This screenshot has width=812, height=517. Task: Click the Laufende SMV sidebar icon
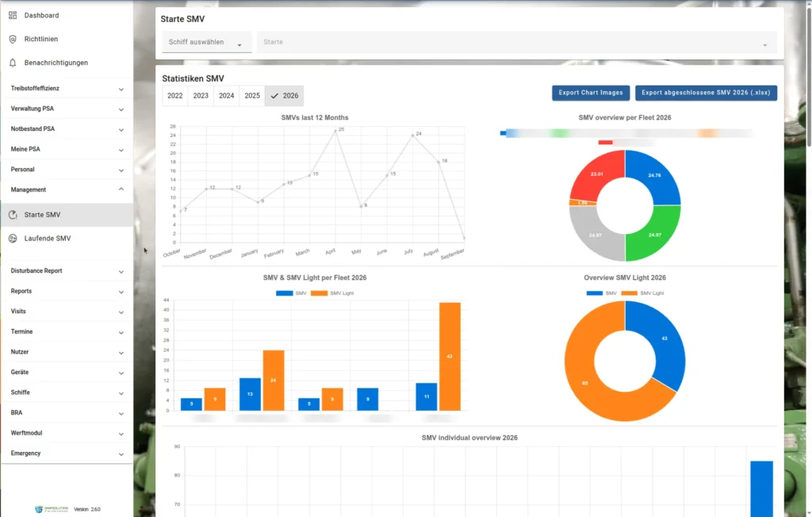(13, 239)
